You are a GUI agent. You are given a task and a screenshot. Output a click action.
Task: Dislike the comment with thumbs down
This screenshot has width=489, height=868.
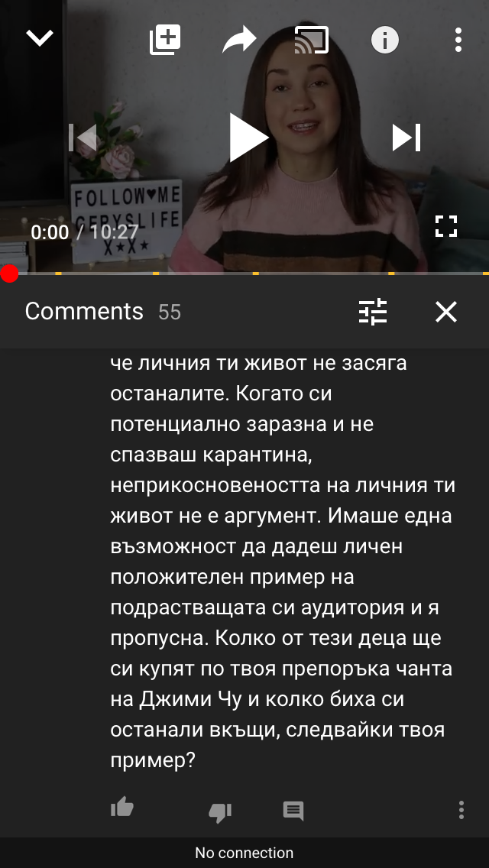click(220, 811)
